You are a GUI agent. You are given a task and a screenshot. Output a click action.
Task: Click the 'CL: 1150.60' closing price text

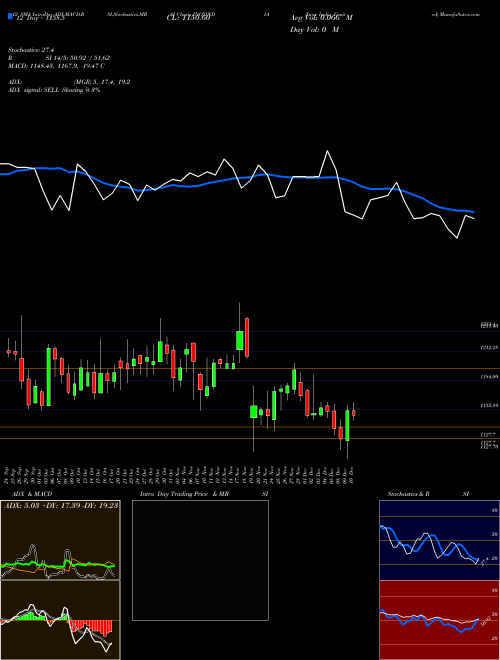(188, 18)
